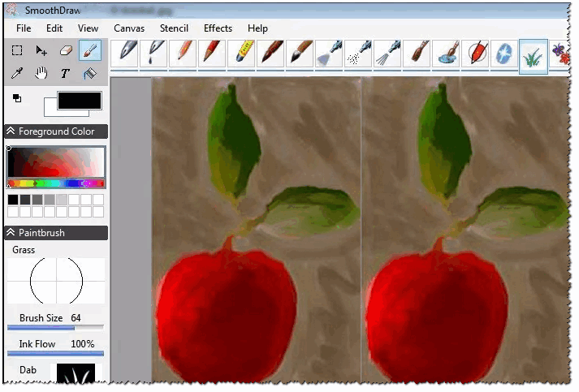Select the rectangular selection tool
Viewport: 579px width, 392px height.
click(17, 50)
